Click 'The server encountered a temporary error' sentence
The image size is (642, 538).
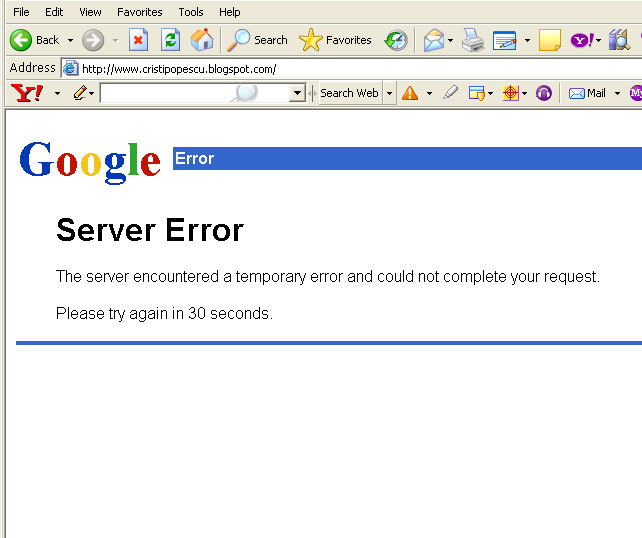coord(328,277)
